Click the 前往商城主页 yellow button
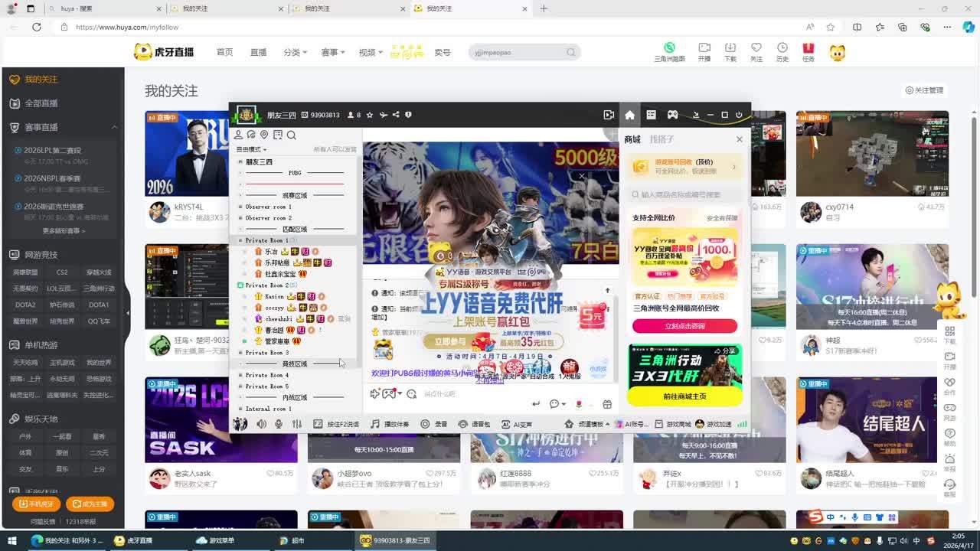The width and height of the screenshot is (980, 551). [x=684, y=396]
